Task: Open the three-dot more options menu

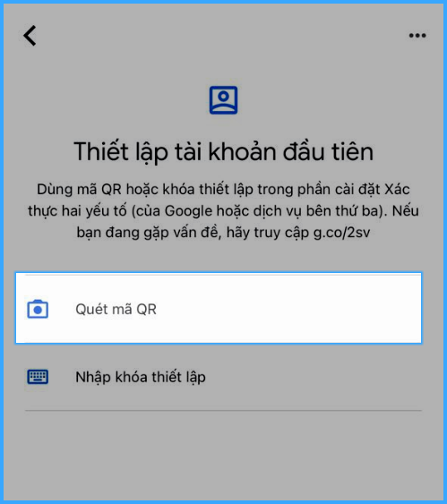Action: [x=417, y=35]
